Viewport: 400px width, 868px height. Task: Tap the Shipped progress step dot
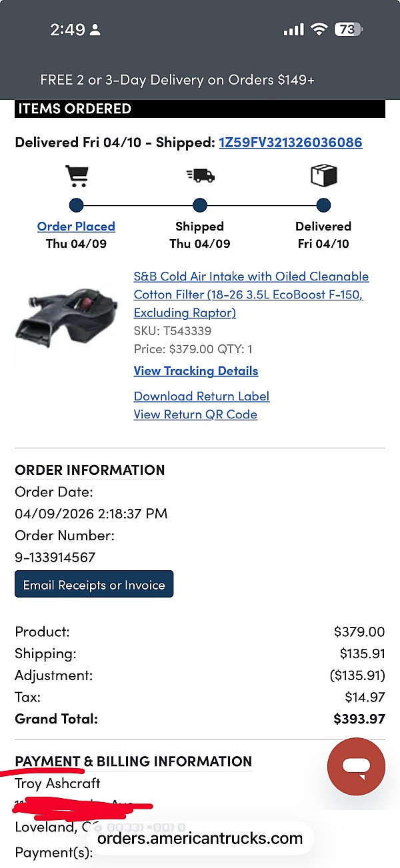point(200,205)
